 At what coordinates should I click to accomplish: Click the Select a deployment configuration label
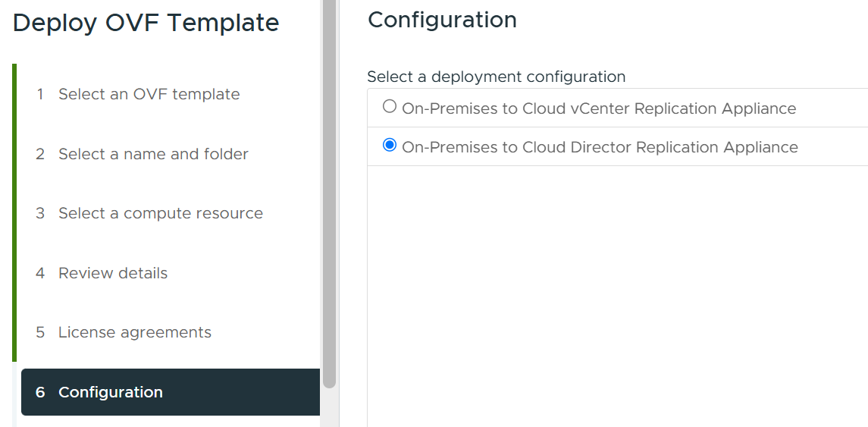coord(497,77)
